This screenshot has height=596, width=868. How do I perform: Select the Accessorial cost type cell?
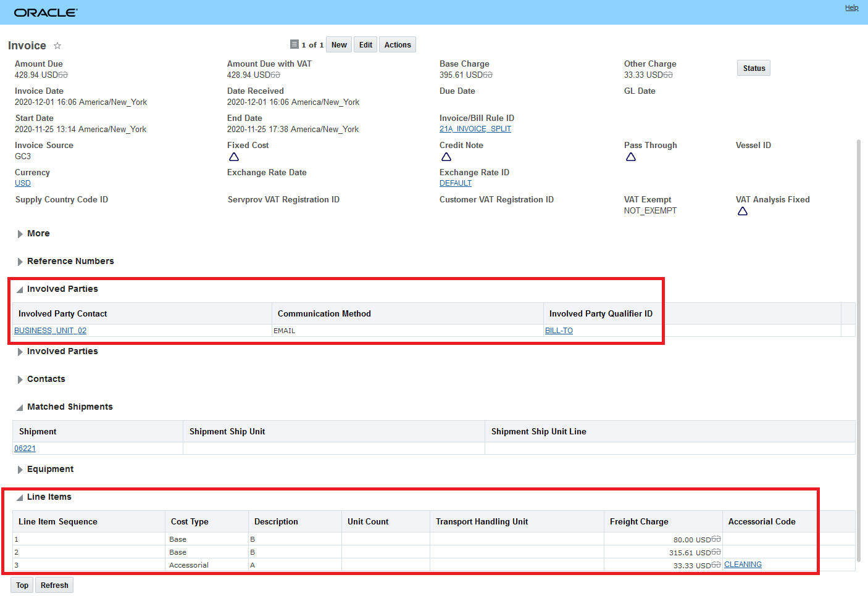pyautogui.click(x=207, y=565)
